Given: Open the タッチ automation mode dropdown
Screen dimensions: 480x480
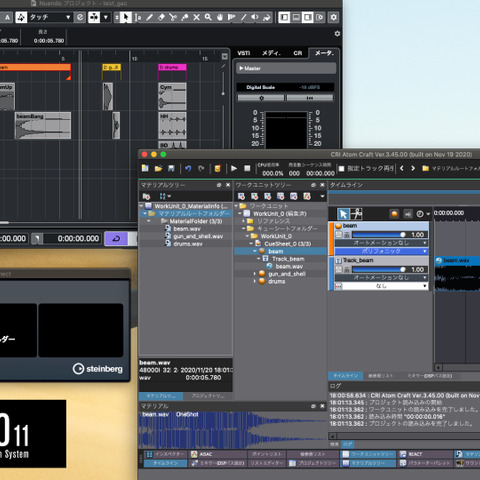Looking at the screenshot, I should coord(49,17).
